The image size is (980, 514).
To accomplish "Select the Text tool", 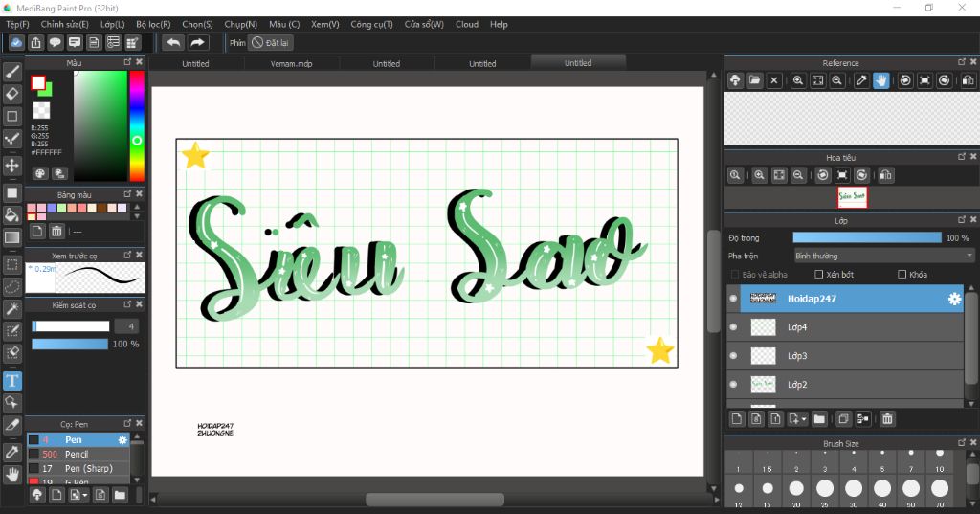I will (11, 381).
